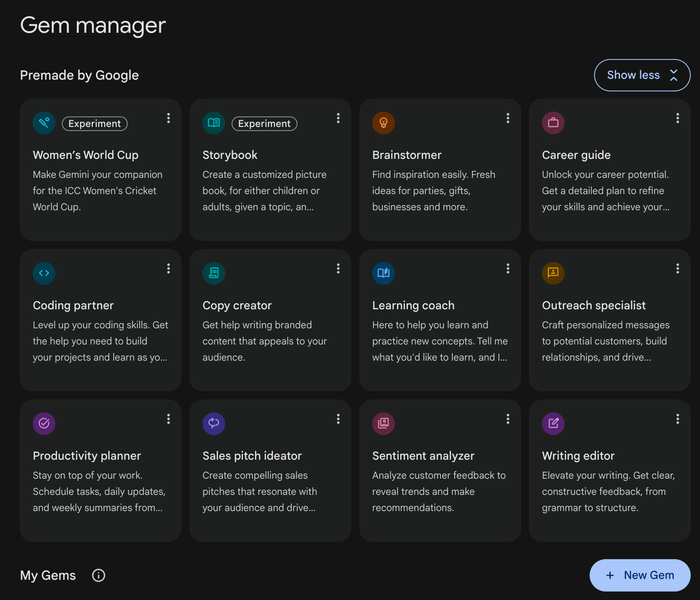Click the Learning coach book icon

[x=384, y=273]
